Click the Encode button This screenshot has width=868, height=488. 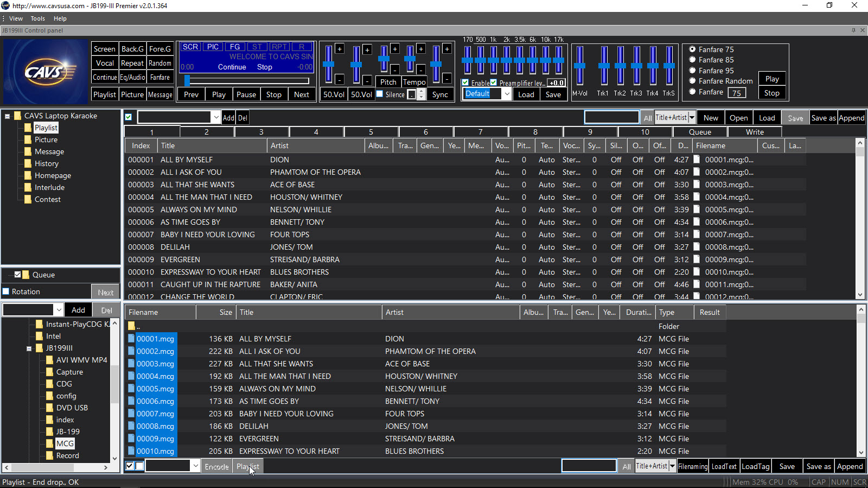point(217,466)
